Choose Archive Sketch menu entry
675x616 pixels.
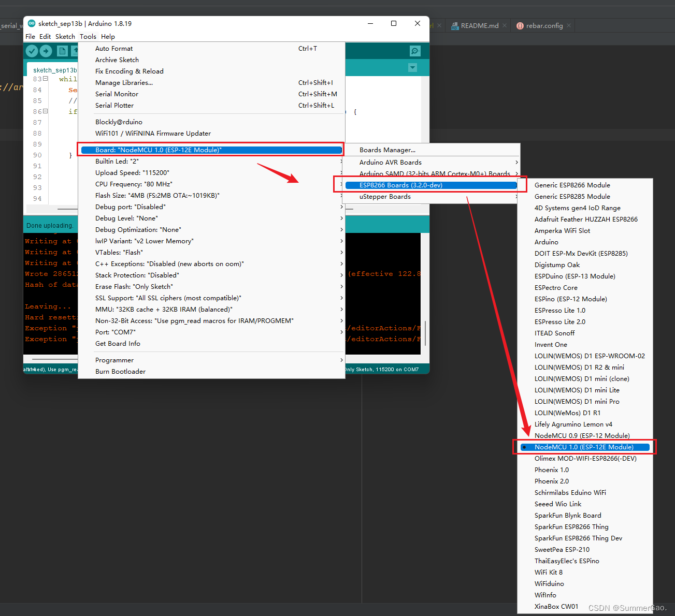(x=211, y=60)
